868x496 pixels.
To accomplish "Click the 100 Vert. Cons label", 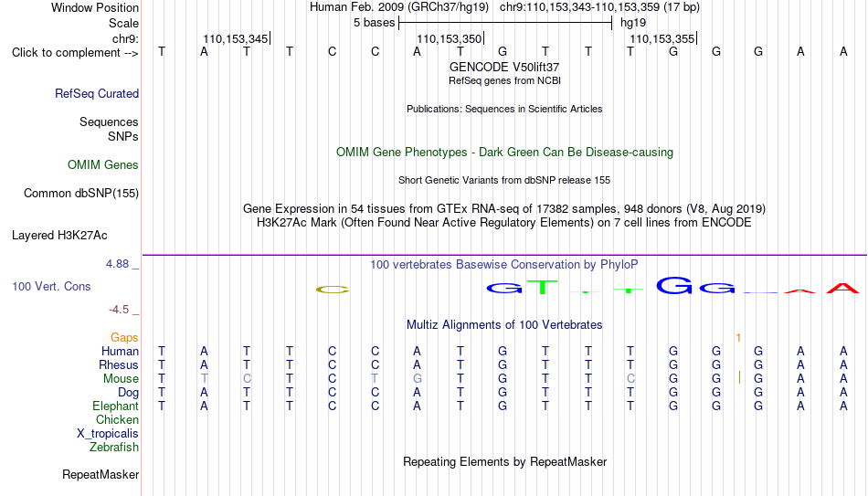I will (51, 286).
